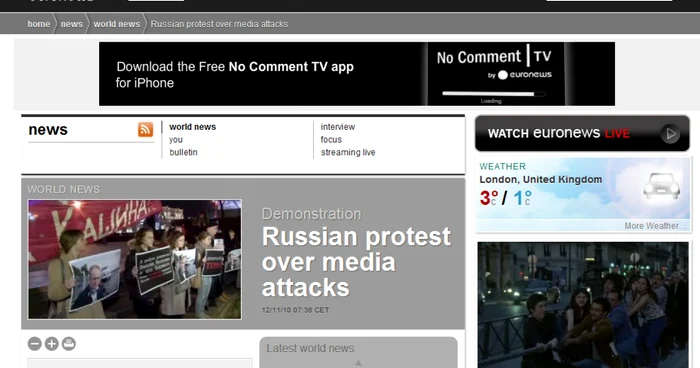Viewport: 700px width, 368px height.
Task: Click the tug-of-war video thumbnail
Action: (583, 305)
